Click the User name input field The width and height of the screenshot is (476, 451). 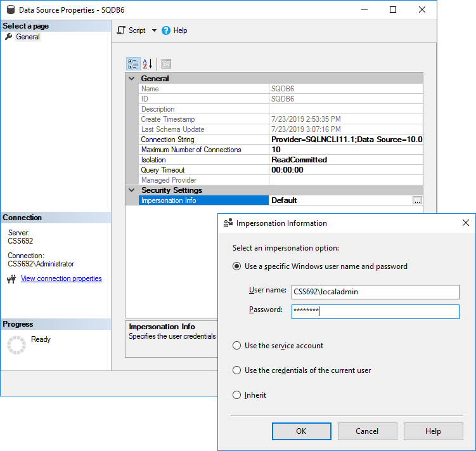pyautogui.click(x=375, y=292)
